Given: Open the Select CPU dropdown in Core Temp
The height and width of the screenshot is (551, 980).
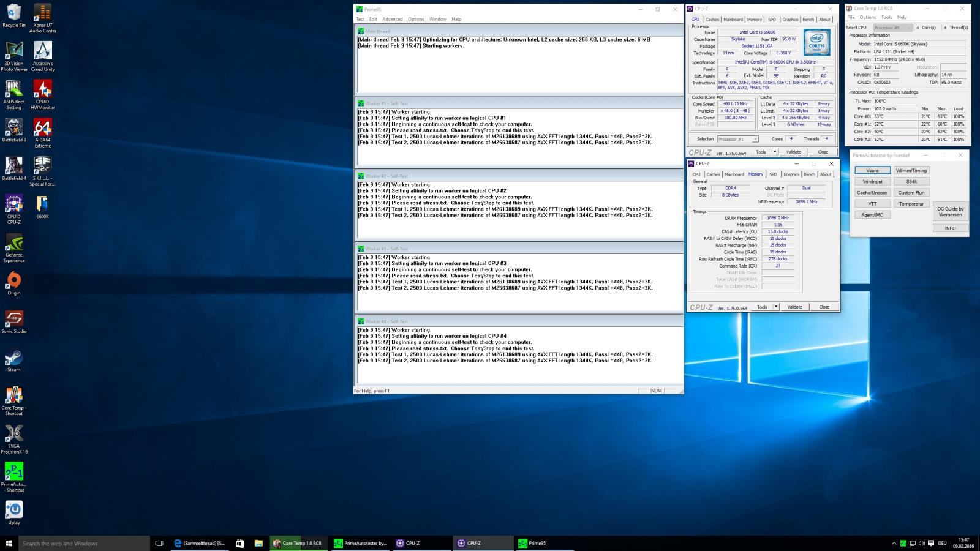Looking at the screenshot, I should click(x=892, y=28).
